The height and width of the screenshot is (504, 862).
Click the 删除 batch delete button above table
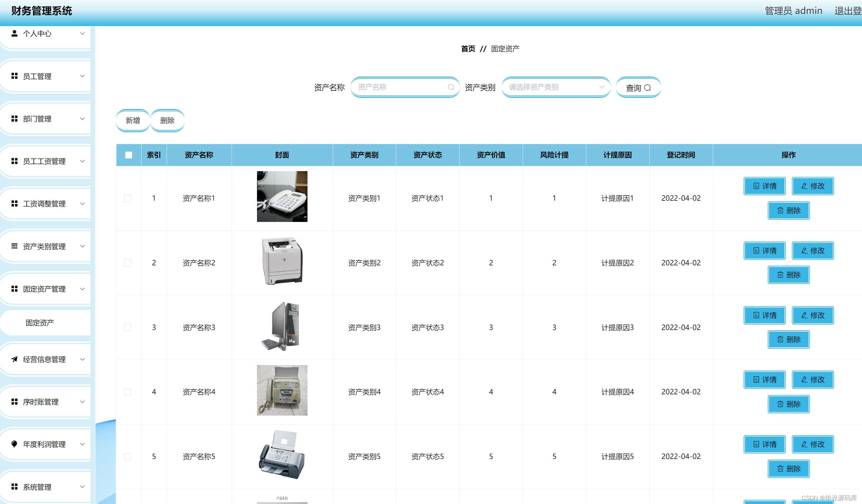167,120
